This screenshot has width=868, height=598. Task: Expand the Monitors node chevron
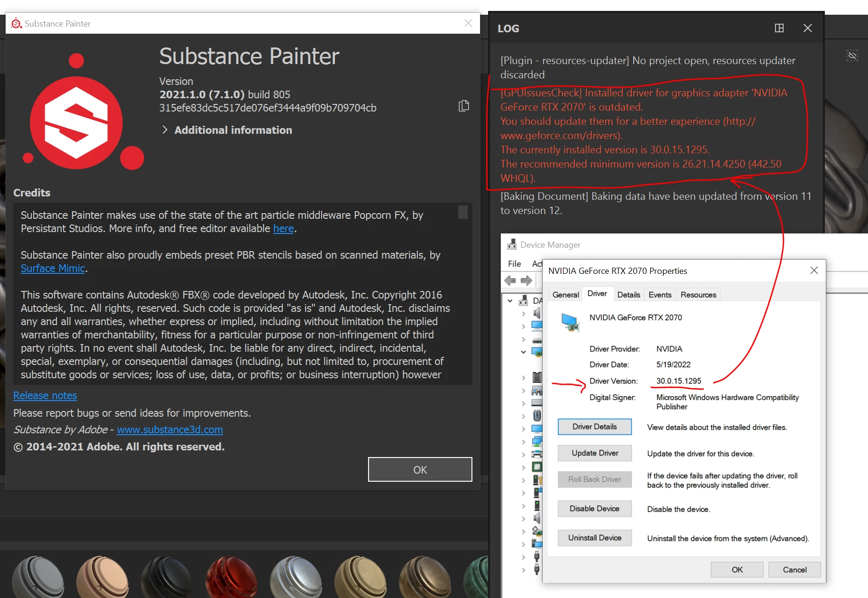523,429
